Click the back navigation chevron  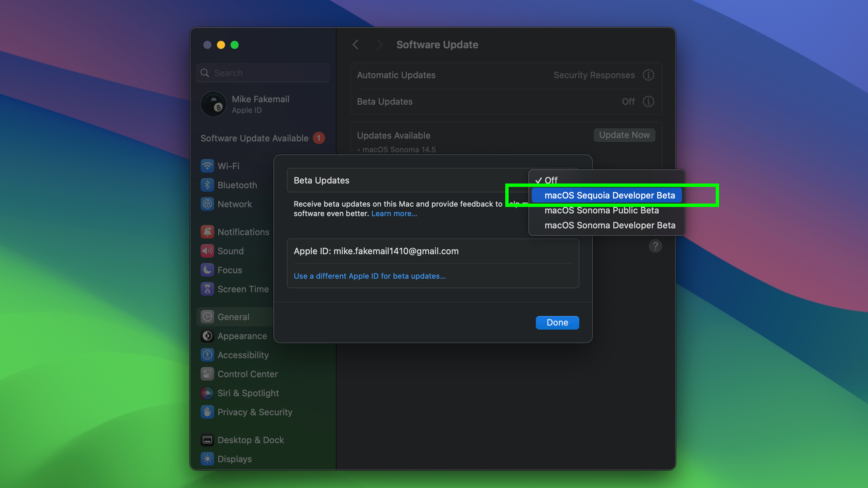click(356, 45)
